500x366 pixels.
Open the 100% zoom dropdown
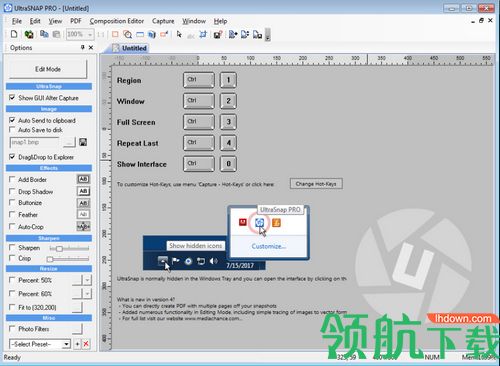point(90,34)
